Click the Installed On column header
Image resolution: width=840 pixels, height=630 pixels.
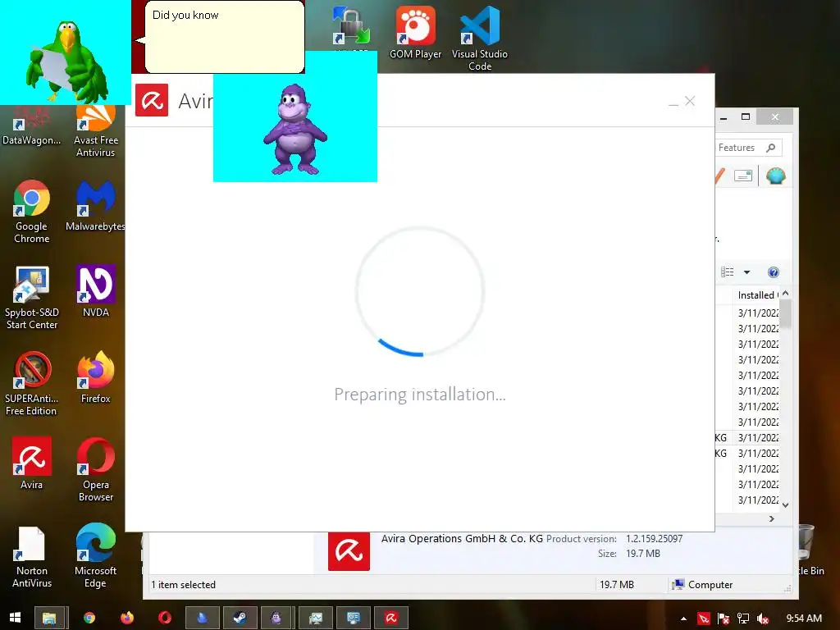pos(757,294)
